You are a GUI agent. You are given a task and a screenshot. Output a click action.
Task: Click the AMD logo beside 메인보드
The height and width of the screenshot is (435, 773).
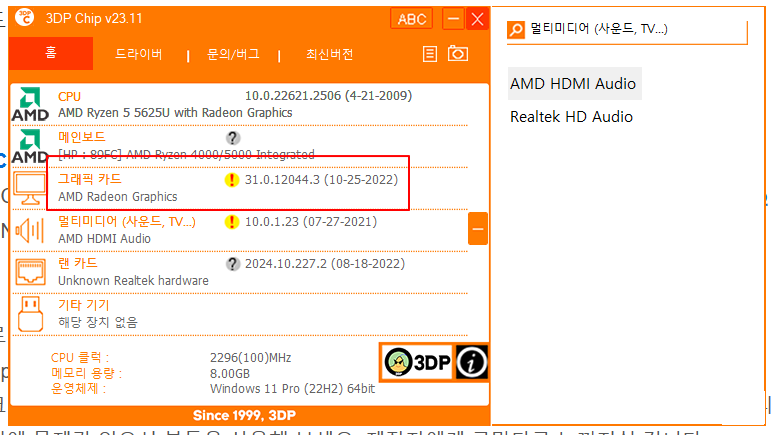[x=30, y=146]
